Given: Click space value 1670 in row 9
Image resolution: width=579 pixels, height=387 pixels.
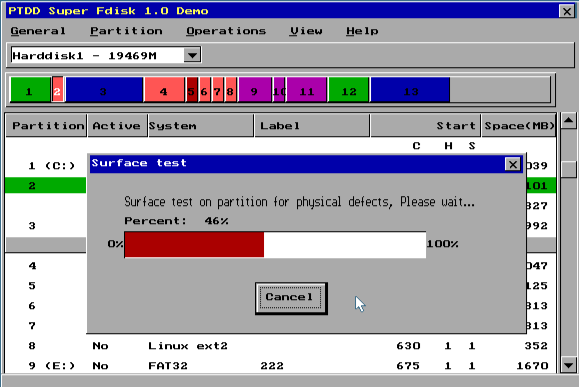Looking at the screenshot, I should point(532,366).
